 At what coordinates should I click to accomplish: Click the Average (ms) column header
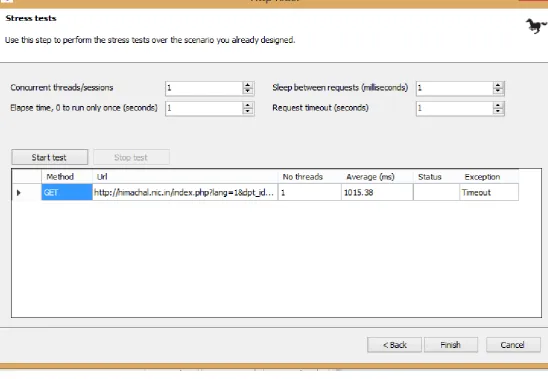(377, 177)
